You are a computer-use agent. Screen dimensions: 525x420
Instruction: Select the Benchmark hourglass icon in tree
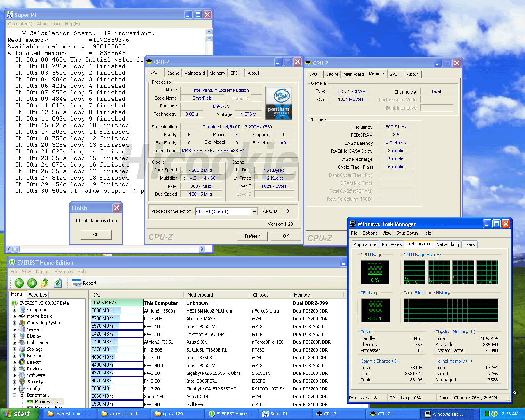click(x=22, y=395)
